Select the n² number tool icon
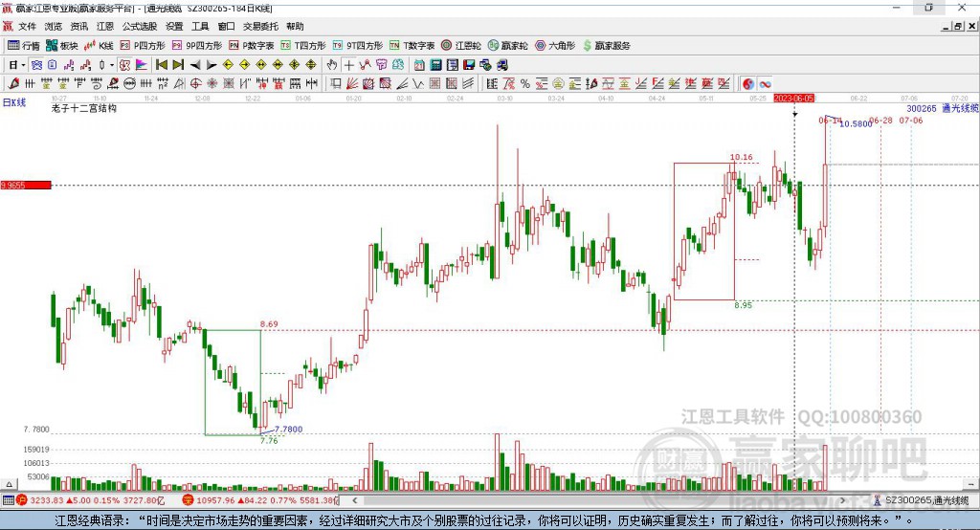The image size is (980, 530). click(163, 84)
